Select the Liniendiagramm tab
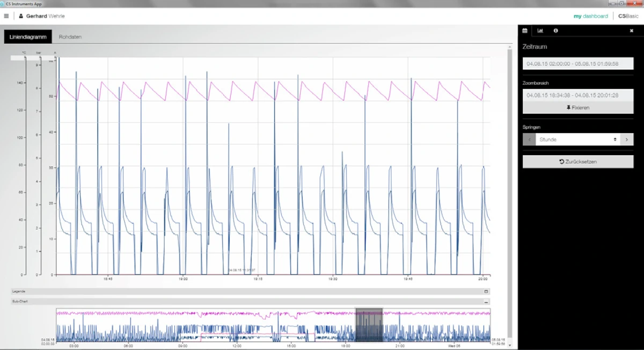Image resolution: width=644 pixels, height=350 pixels. (28, 37)
